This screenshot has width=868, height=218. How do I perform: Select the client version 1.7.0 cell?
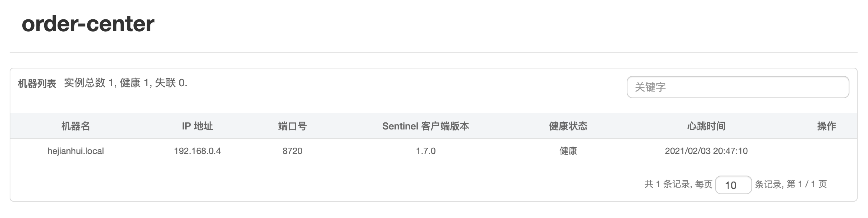[x=425, y=151]
